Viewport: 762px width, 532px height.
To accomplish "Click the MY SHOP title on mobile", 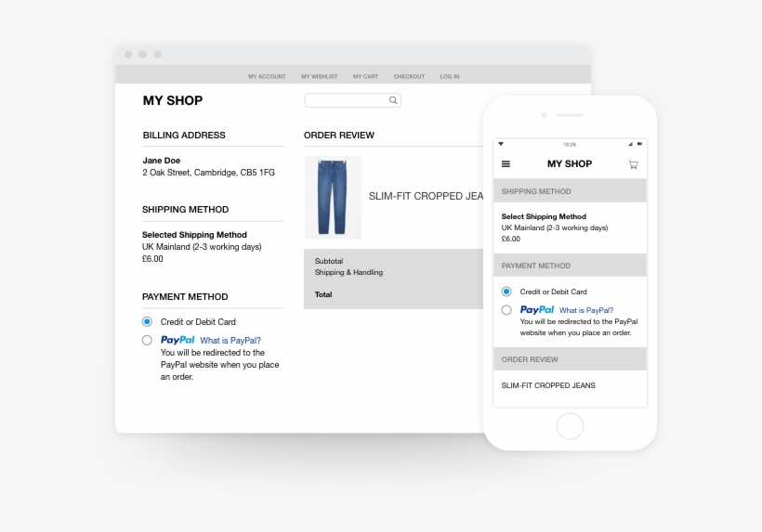I will (570, 164).
